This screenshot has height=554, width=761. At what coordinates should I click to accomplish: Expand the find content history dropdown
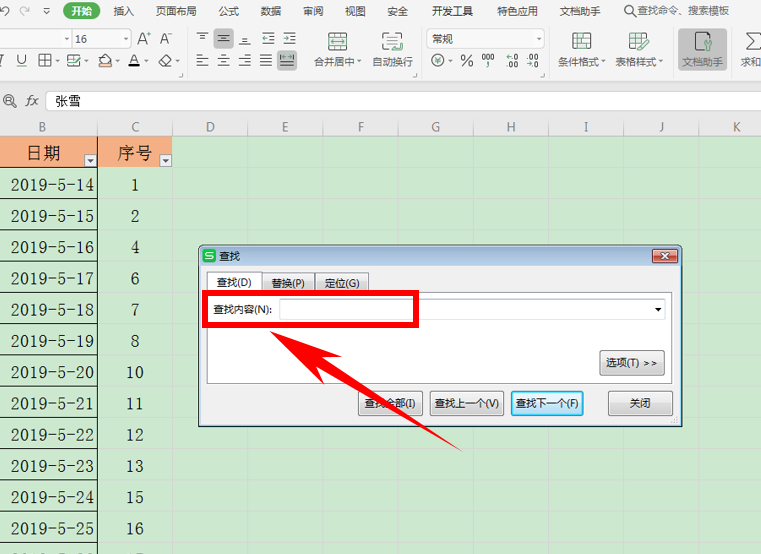[x=658, y=309]
